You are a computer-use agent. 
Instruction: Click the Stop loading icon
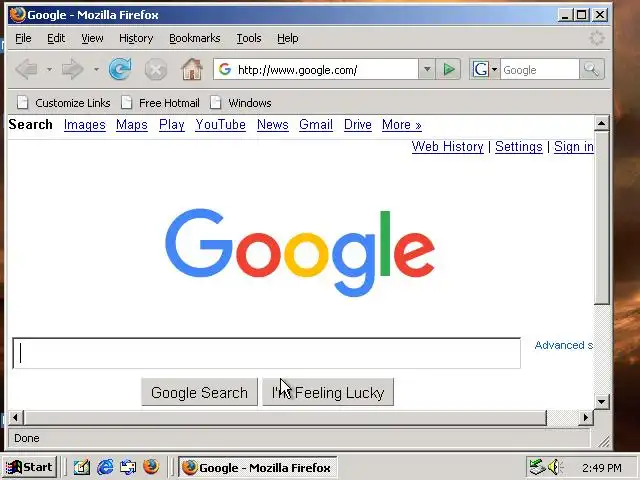[156, 69]
